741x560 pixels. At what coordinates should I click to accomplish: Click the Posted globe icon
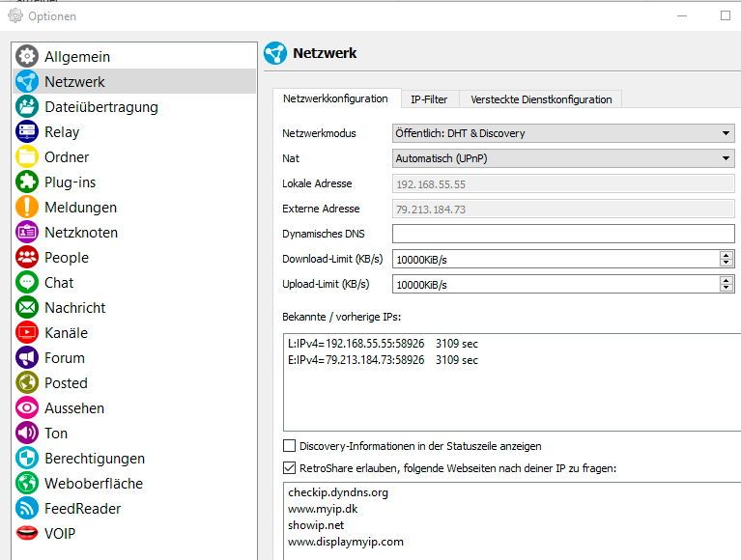[x=27, y=382]
